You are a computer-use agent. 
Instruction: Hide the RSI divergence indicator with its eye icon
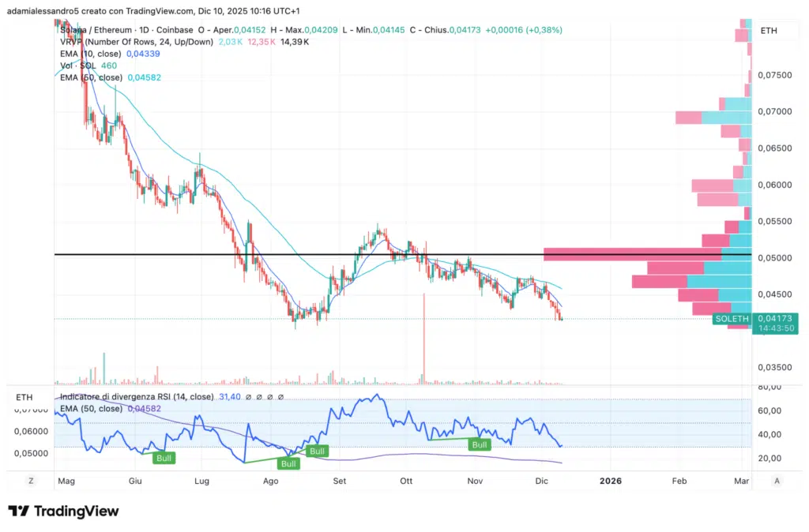247,397
